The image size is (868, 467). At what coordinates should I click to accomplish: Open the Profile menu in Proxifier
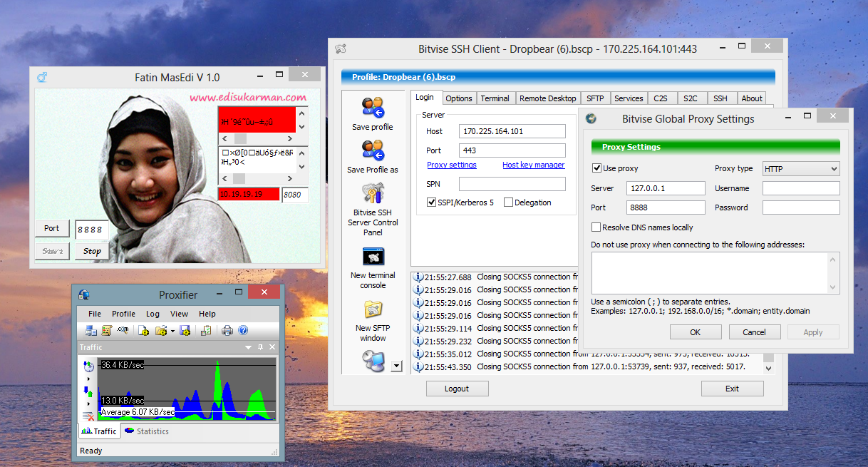(123, 314)
